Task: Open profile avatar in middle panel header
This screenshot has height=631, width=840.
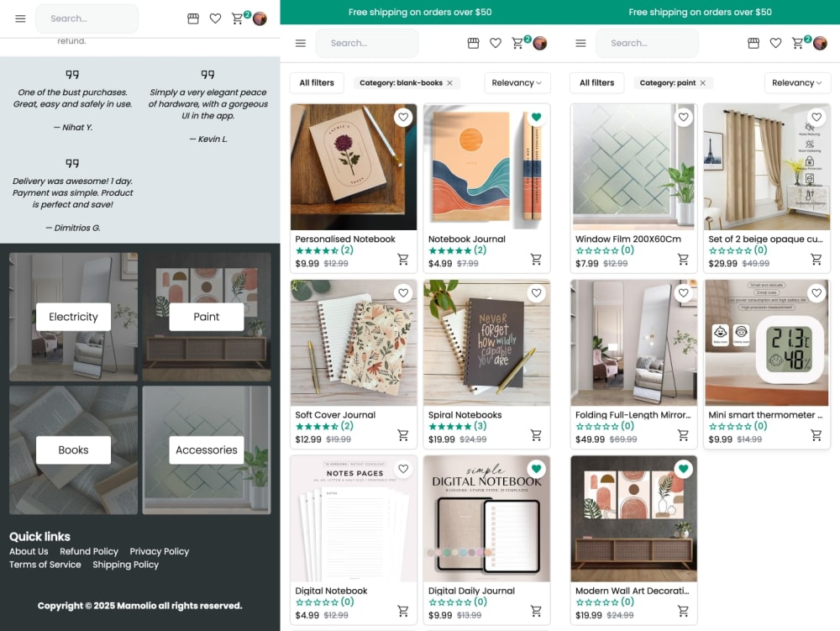Action: tap(540, 44)
